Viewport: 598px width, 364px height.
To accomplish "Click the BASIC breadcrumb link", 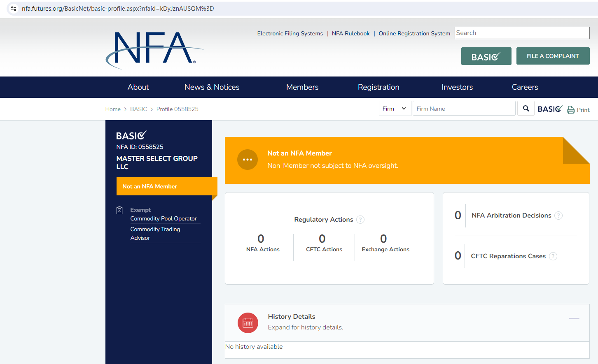I will point(138,109).
